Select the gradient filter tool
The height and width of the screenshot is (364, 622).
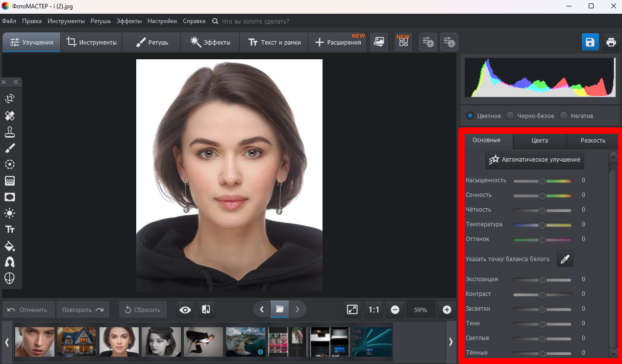tap(10, 181)
